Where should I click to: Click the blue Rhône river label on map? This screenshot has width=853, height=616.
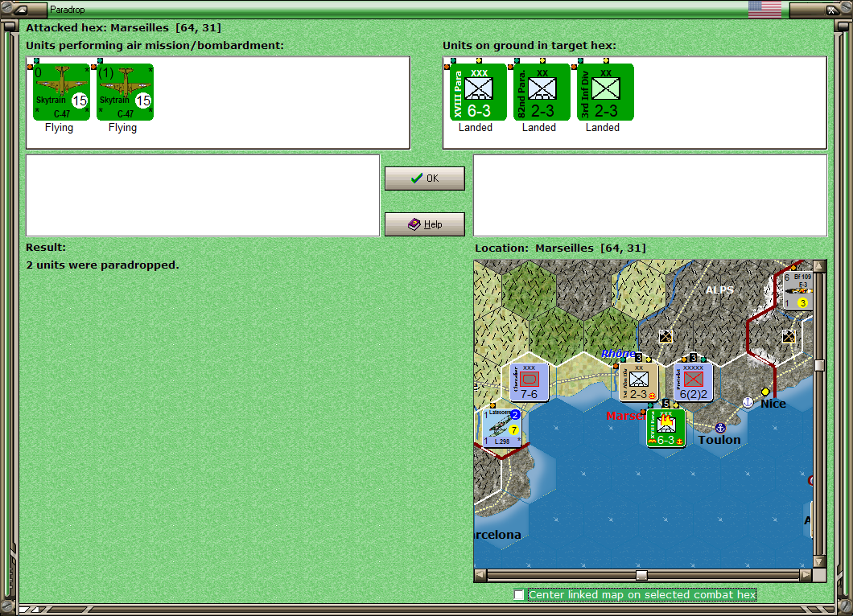point(619,354)
